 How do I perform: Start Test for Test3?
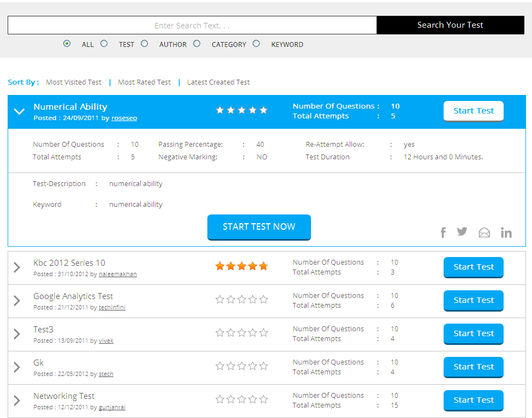pyautogui.click(x=473, y=334)
